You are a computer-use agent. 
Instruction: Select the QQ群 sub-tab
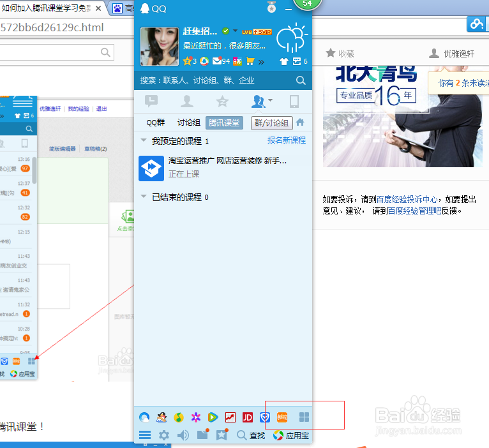pyautogui.click(x=155, y=123)
